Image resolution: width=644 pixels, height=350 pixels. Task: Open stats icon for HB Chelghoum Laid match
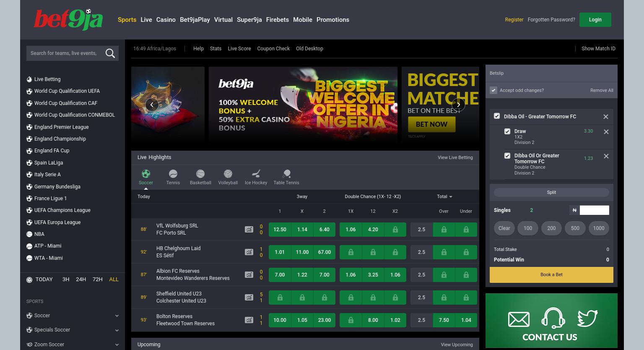(249, 252)
